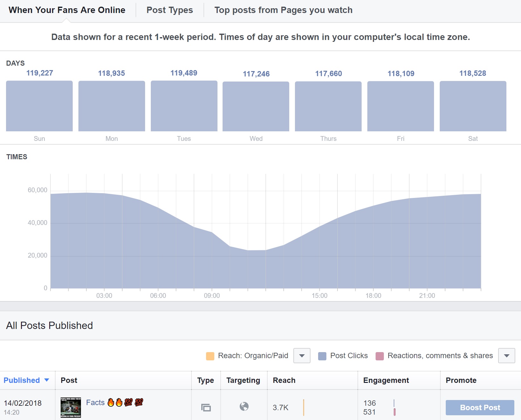Open the Facts post link
The image size is (521, 420).
pos(95,403)
